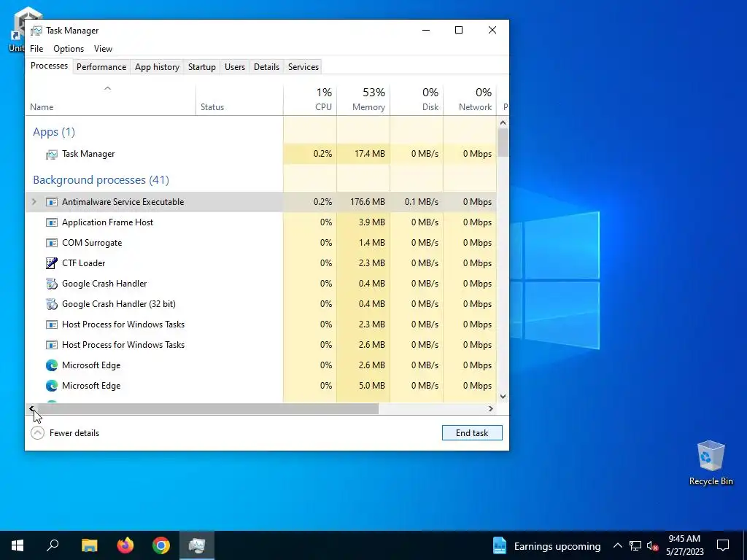The width and height of the screenshot is (747, 560).
Task: Sort by the CPU column header
Action: point(310,99)
